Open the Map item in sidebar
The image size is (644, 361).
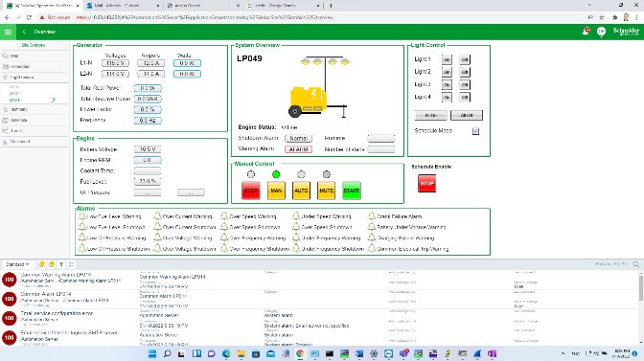pos(34,56)
